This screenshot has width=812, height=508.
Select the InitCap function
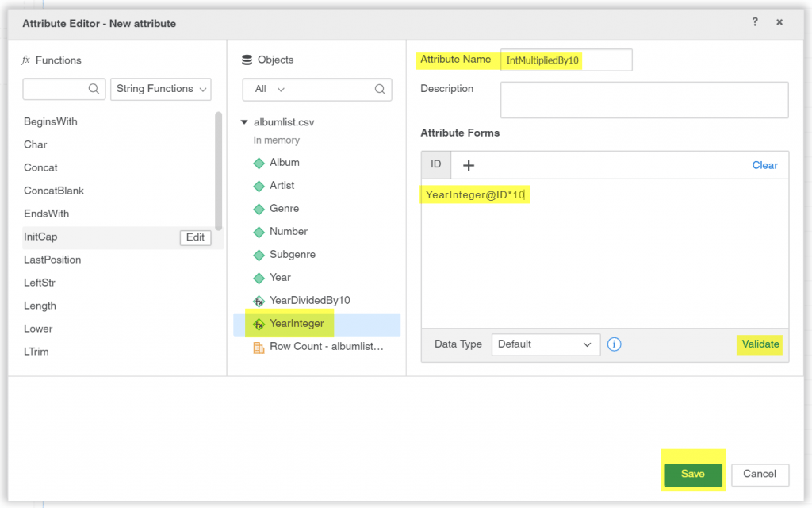40,237
